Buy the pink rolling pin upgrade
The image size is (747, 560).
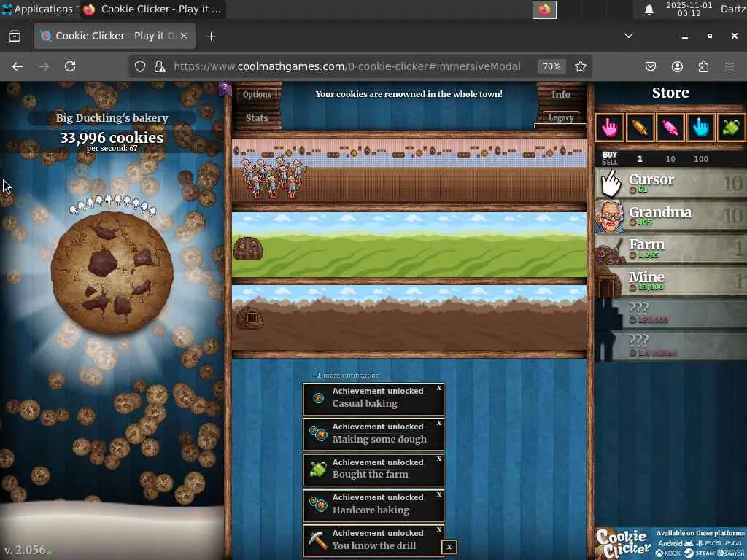670,127
